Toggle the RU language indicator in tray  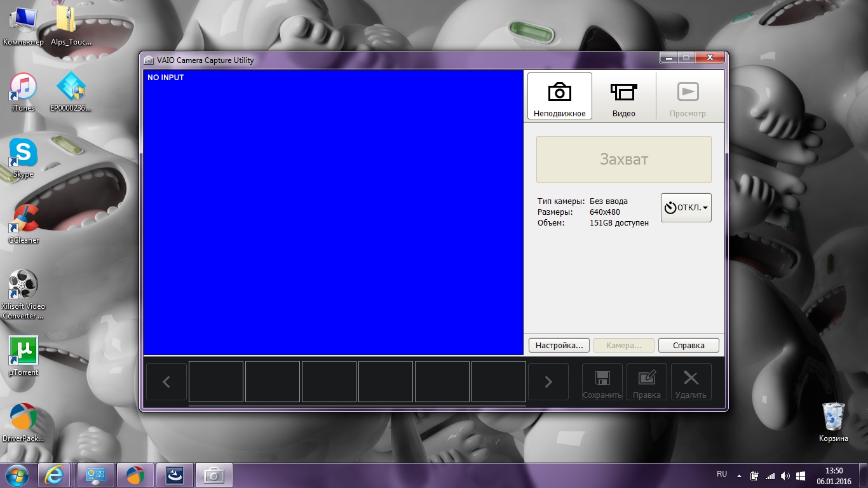pyautogui.click(x=722, y=474)
